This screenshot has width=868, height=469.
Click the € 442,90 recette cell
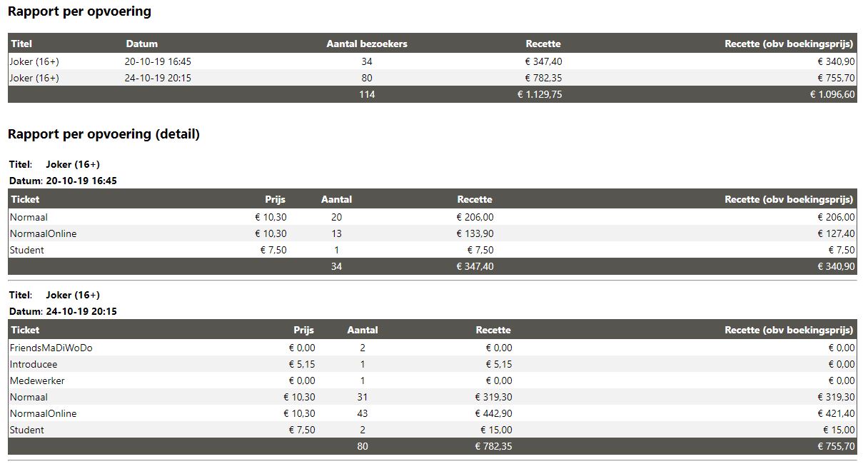click(x=493, y=413)
